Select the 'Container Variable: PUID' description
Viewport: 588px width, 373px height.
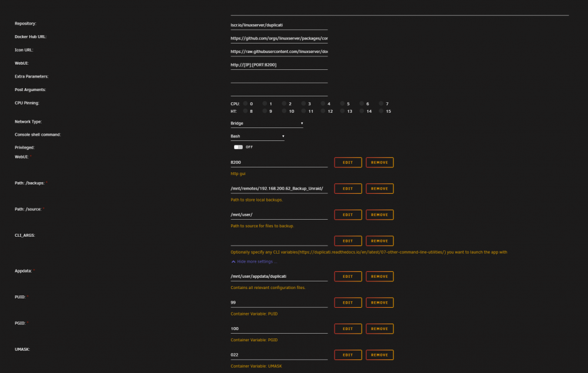[254, 314]
